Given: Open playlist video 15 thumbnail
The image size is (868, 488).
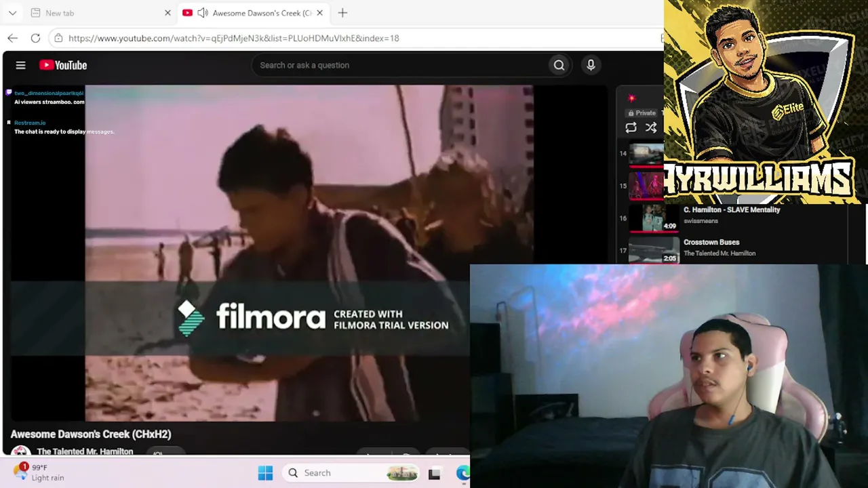Looking at the screenshot, I should (646, 186).
